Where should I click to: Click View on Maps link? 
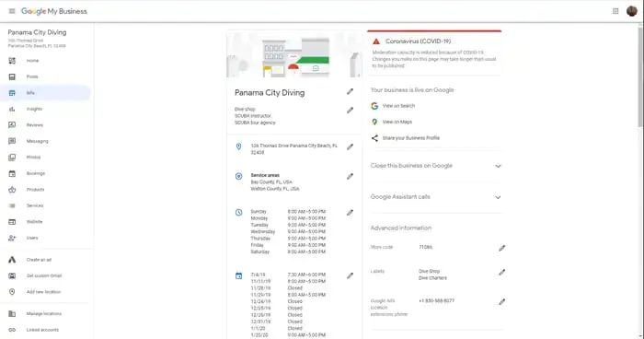(397, 122)
